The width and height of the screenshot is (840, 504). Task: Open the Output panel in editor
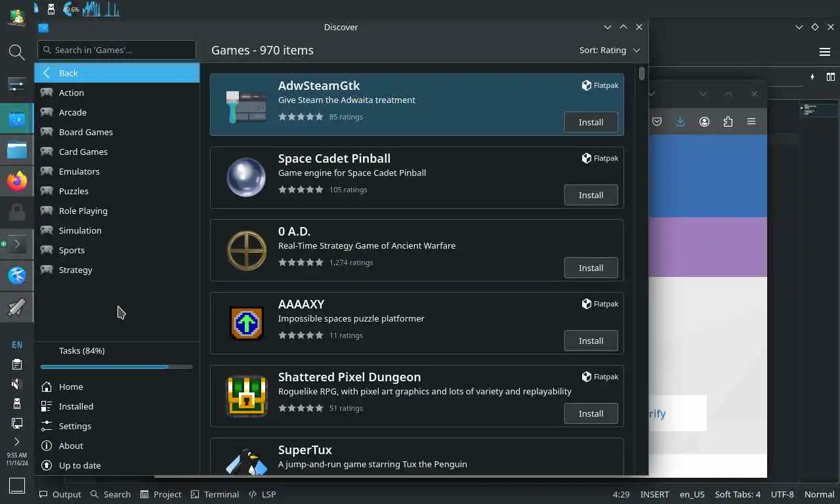click(60, 494)
